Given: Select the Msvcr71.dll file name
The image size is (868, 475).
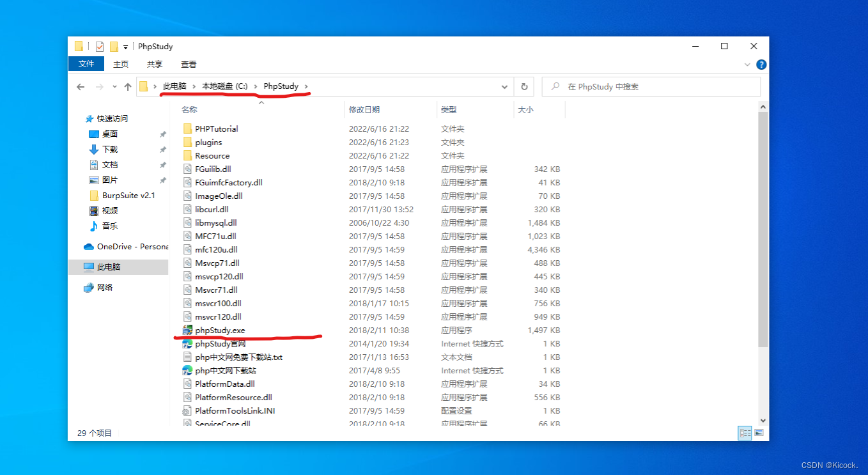Looking at the screenshot, I should point(216,290).
